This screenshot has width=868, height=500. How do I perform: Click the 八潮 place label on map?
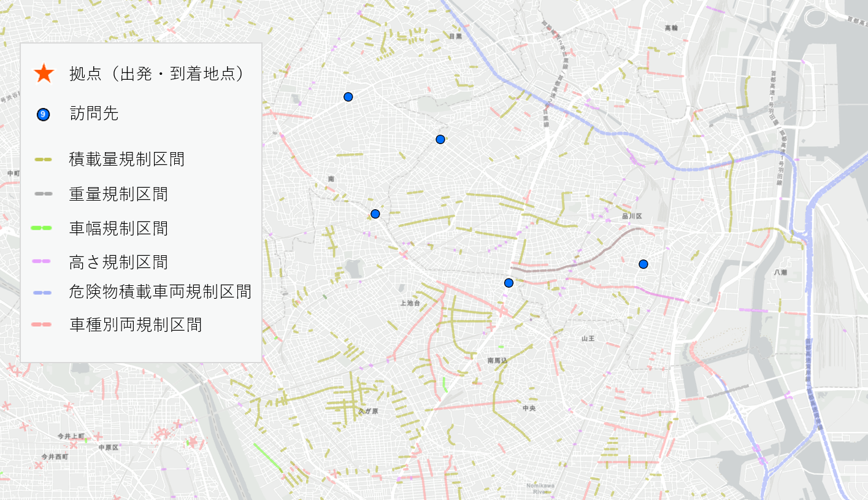(x=780, y=272)
